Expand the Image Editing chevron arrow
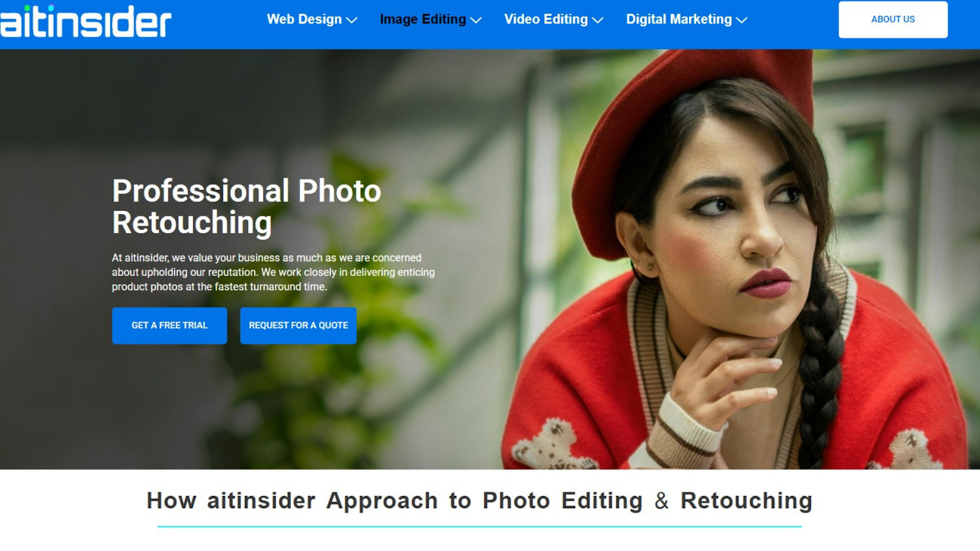Screen dimensions: 980x551 click(x=476, y=20)
